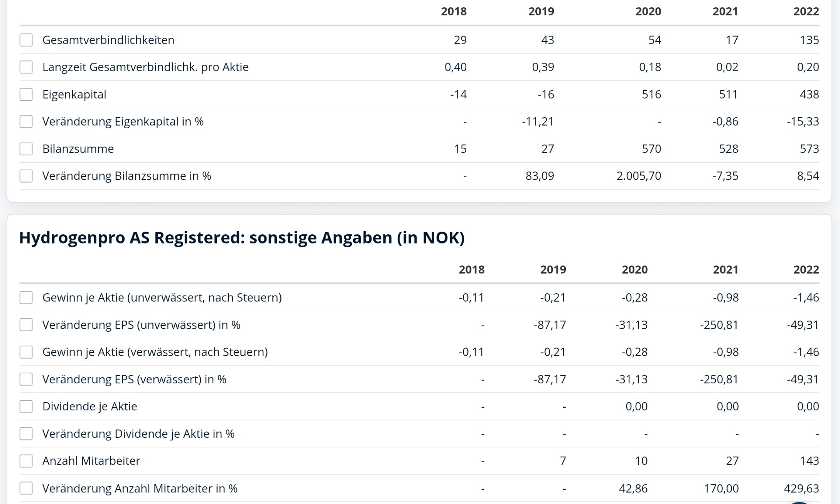Click the 2018 column header
This screenshot has width=840, height=504.
(454, 12)
